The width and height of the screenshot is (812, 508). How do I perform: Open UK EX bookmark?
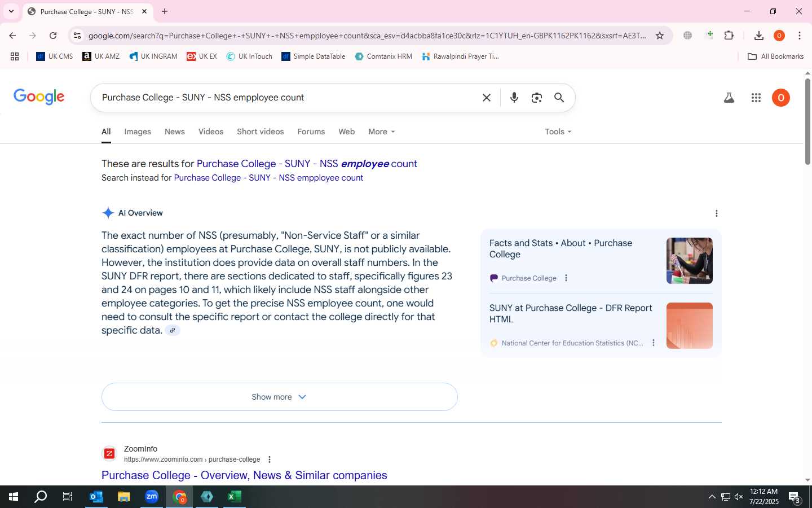click(x=202, y=56)
